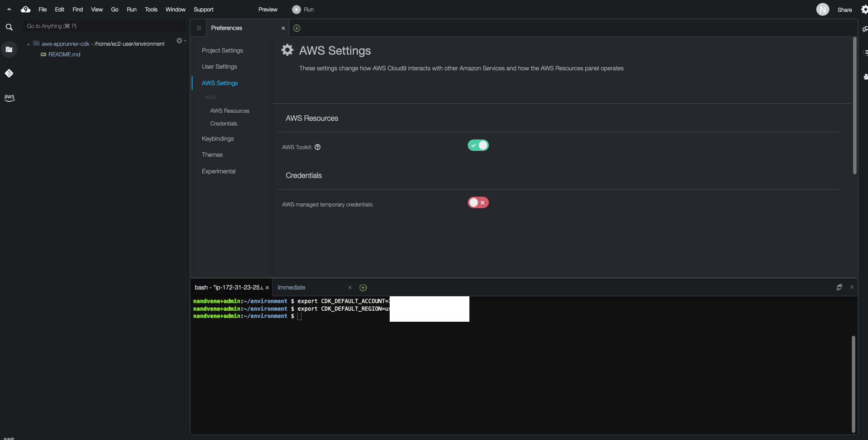Screen dimensions: 868x440
Task: Click the AWS Settings heading gear icon
Action: [x=287, y=50]
